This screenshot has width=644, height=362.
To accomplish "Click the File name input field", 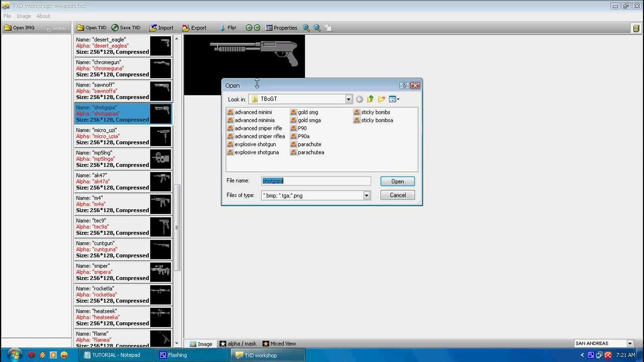I will [x=316, y=181].
